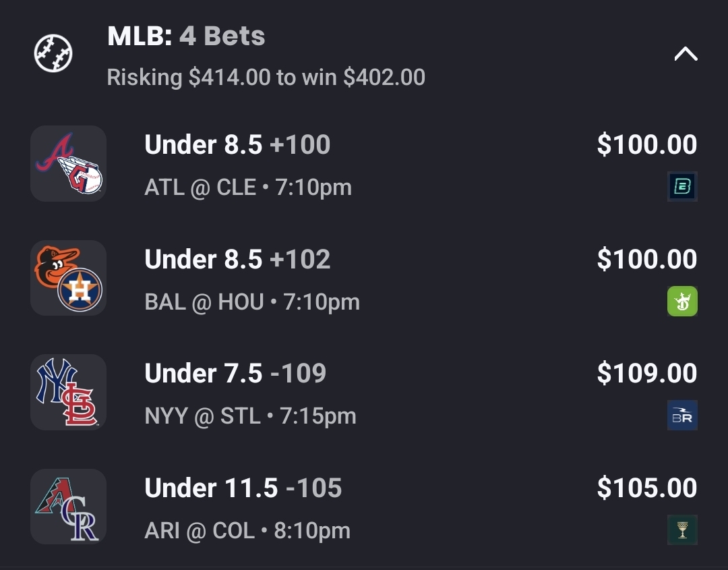Collapse the MLB bets section chevron

pos(686,54)
